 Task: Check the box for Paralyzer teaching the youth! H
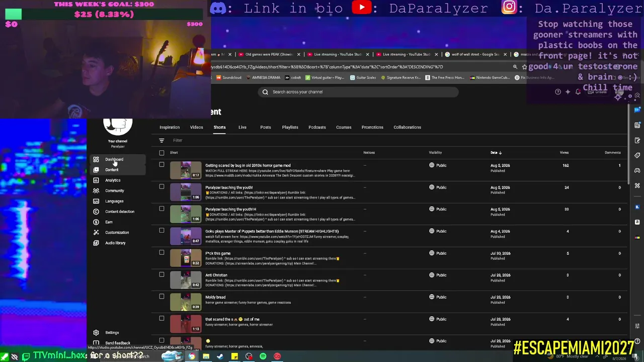(x=162, y=209)
